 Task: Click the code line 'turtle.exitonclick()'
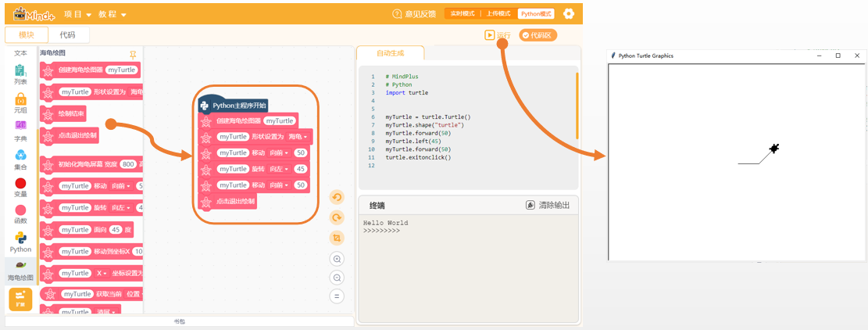click(x=419, y=157)
